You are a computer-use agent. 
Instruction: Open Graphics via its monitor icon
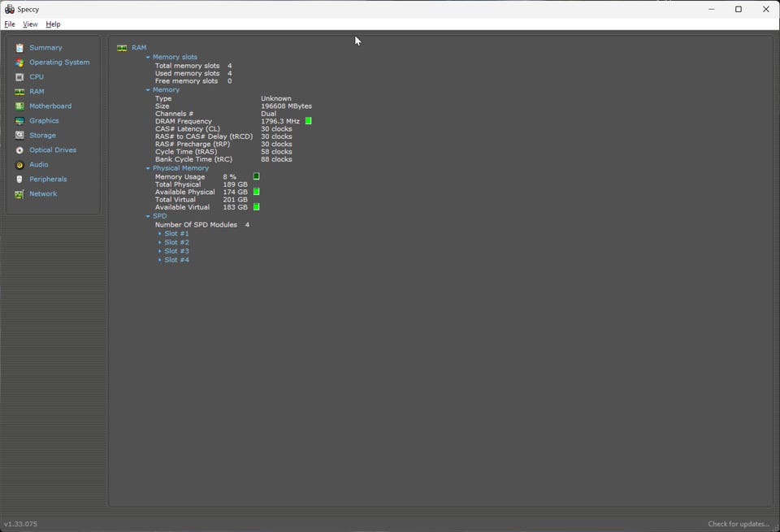[x=19, y=121]
